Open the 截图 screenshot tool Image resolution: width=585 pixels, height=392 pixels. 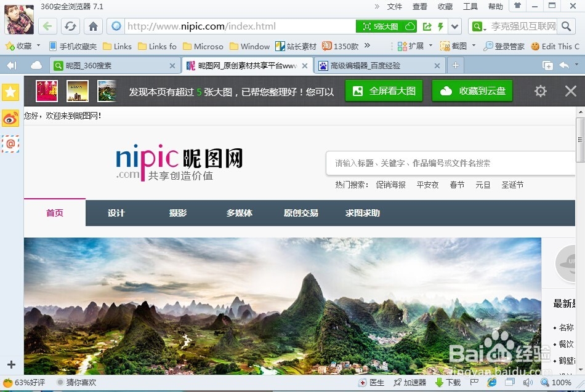(x=454, y=46)
